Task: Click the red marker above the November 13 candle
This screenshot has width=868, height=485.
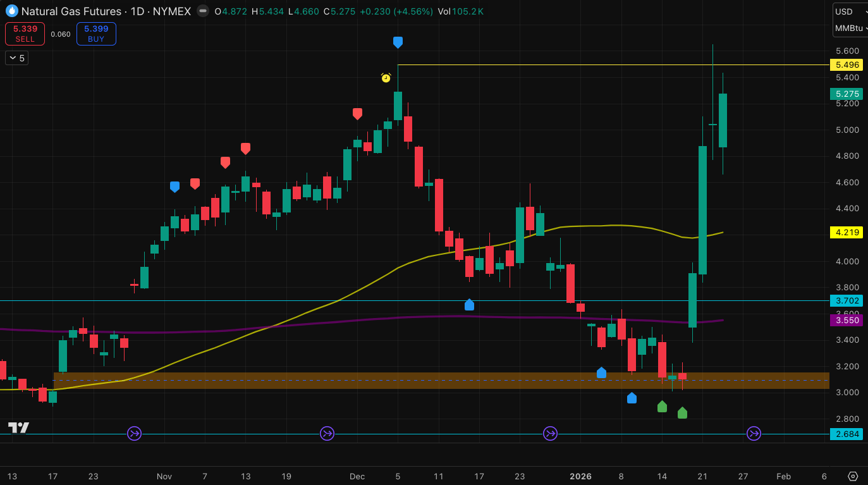Action: (245, 149)
